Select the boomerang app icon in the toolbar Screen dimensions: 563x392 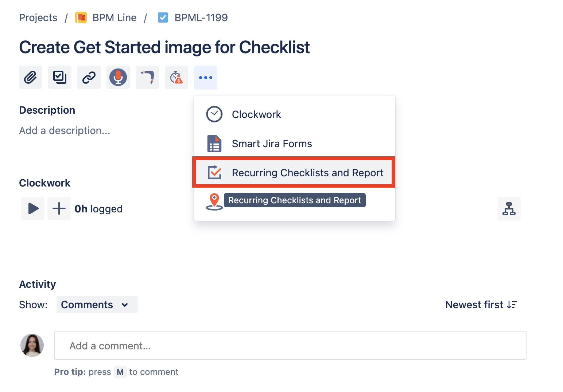click(147, 77)
